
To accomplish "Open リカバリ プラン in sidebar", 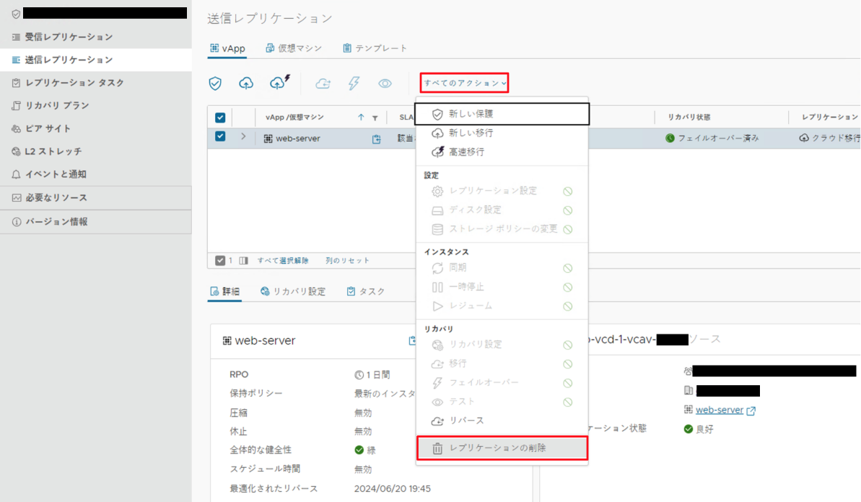I will click(x=96, y=105).
